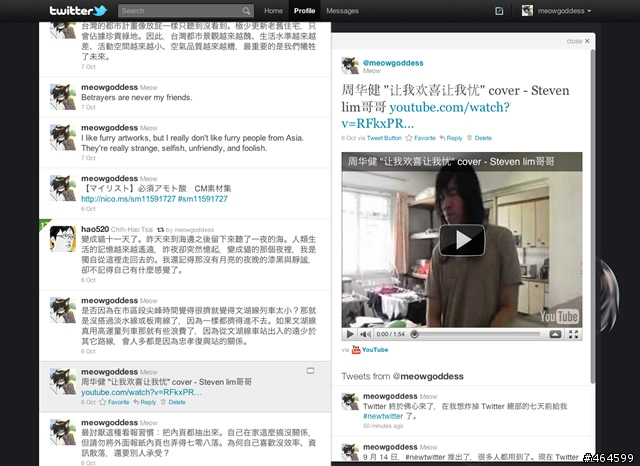
Task: Open the video quality pop-up arrow button
Action: tap(555, 334)
